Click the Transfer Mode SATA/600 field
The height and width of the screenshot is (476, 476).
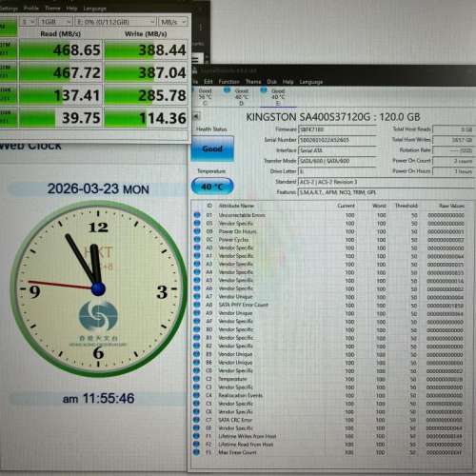click(x=337, y=161)
